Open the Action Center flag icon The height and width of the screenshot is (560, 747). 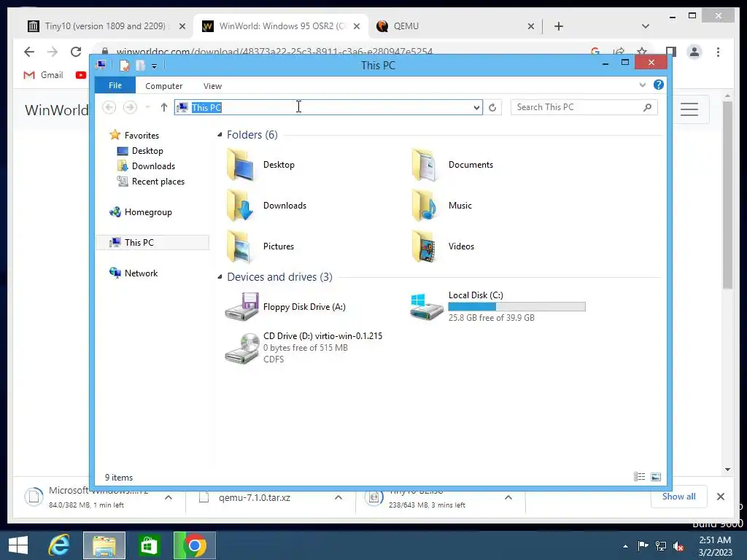tap(643, 545)
